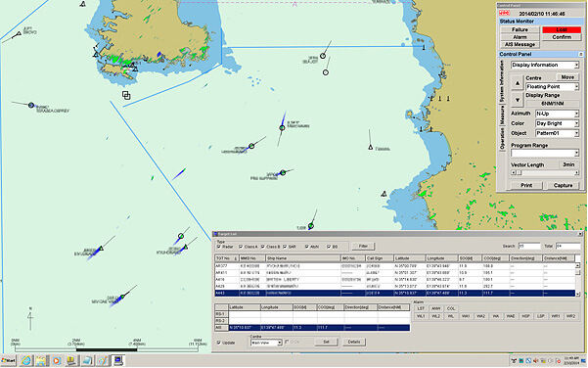Open Internet Explorer from the taskbar
Viewport: 588px width, 368px height.
pos(25,360)
